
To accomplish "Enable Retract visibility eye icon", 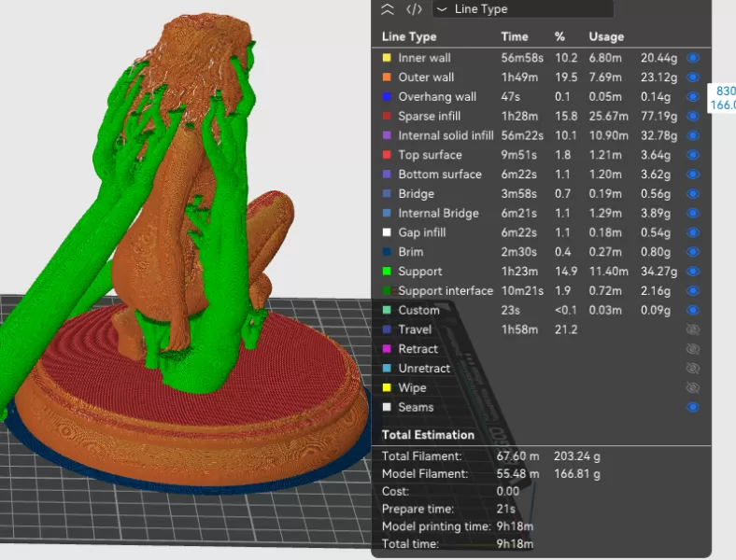I will pos(693,349).
